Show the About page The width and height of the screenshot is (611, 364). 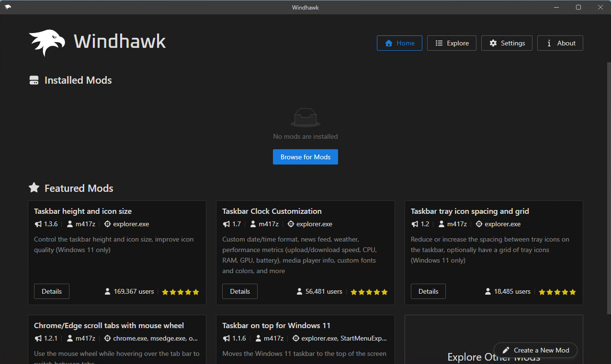pos(560,43)
